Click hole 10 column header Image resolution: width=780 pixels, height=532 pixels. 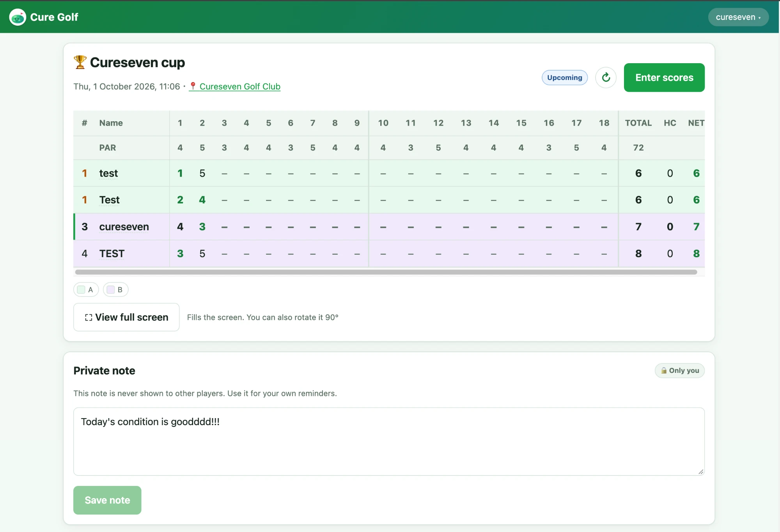[383, 123]
